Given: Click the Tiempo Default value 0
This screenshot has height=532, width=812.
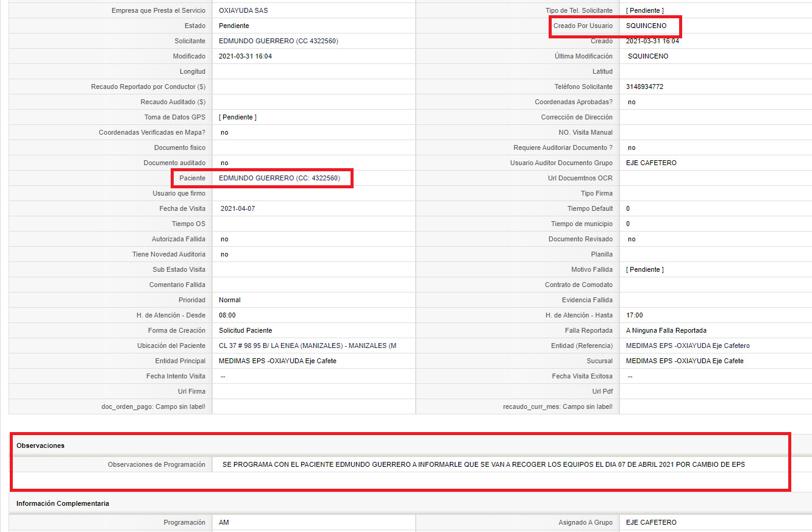Looking at the screenshot, I should 628,208.
